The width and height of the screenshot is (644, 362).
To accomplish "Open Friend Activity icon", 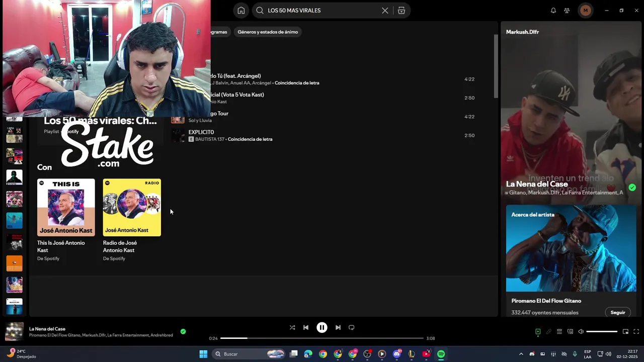I will tap(567, 10).
